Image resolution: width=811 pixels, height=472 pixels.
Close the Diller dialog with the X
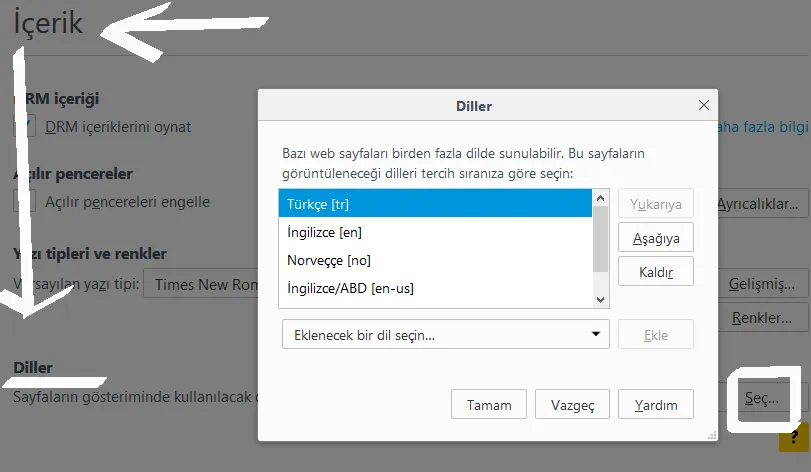point(705,105)
